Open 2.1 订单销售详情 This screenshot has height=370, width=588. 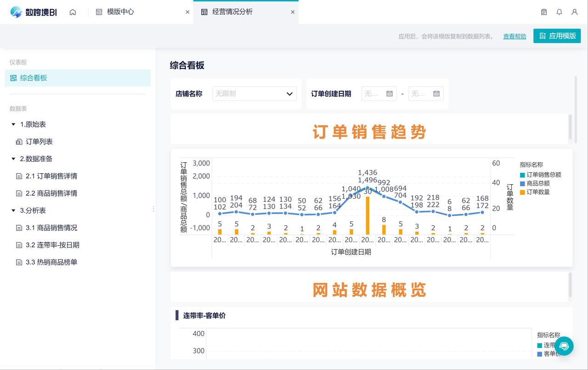pos(51,176)
